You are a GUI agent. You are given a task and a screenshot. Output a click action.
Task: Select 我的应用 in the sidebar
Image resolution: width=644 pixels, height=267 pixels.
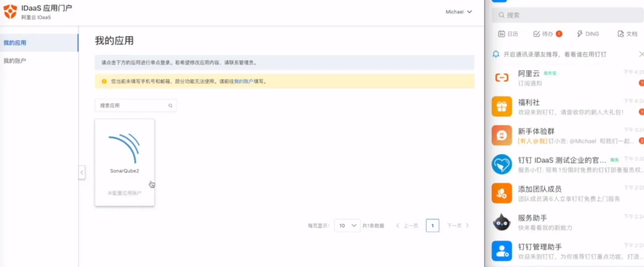(x=39, y=43)
